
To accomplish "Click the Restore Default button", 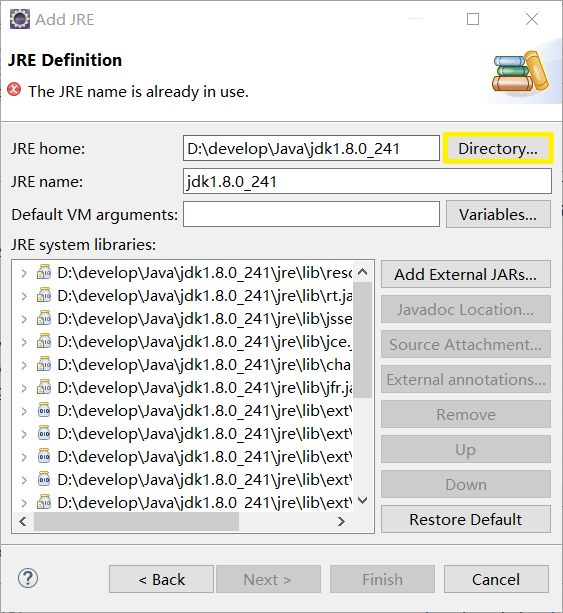I will [466, 519].
